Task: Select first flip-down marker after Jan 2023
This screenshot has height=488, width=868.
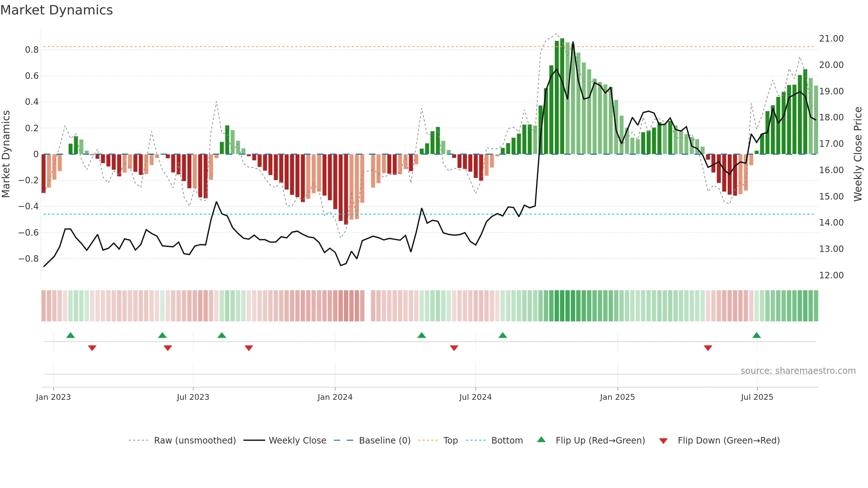Action: 92,348
